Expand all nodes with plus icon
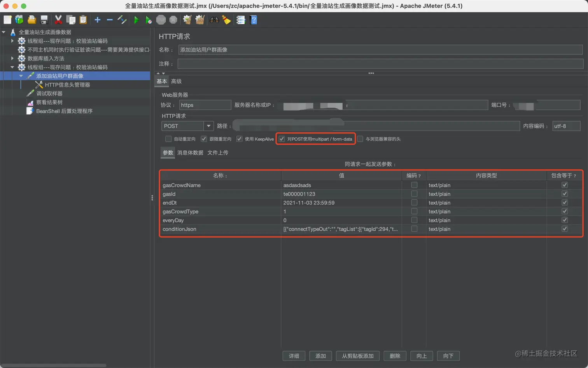Viewport: 588px width, 368px height. [x=98, y=19]
